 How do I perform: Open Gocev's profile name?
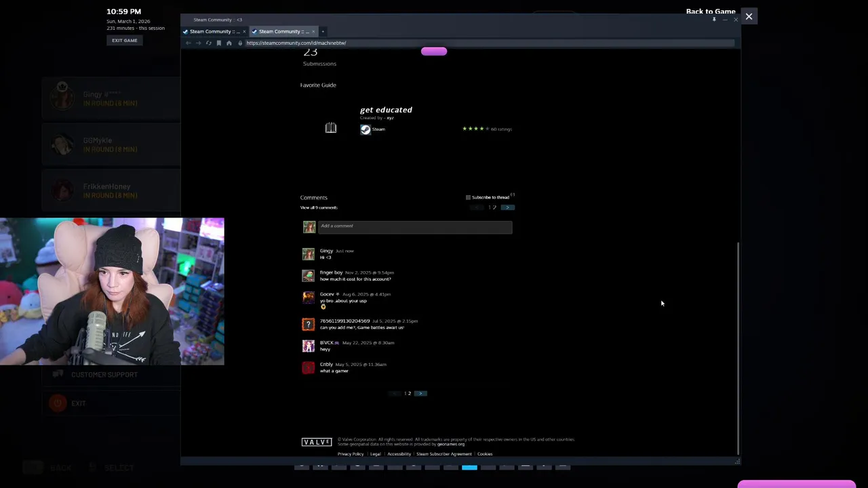coord(327,294)
